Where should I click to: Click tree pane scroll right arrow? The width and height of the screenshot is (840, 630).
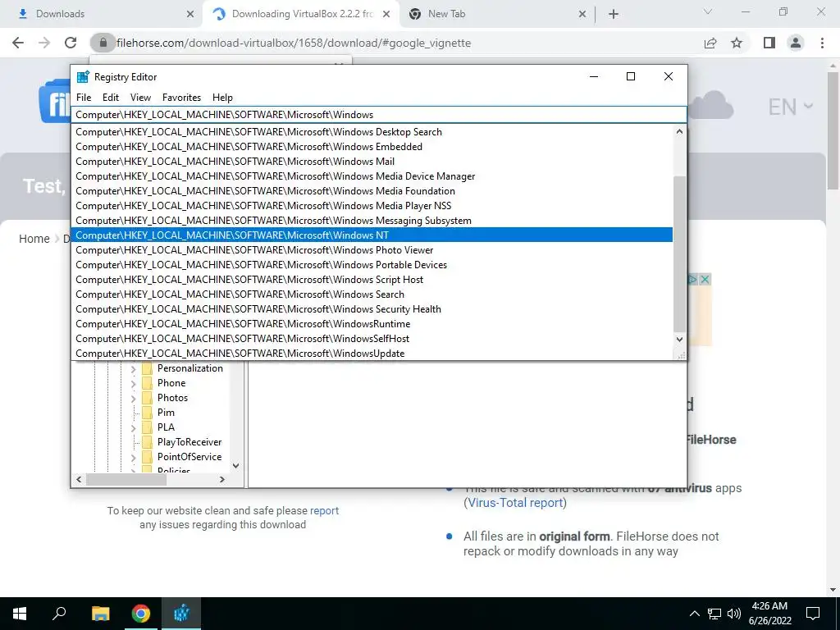pos(221,479)
